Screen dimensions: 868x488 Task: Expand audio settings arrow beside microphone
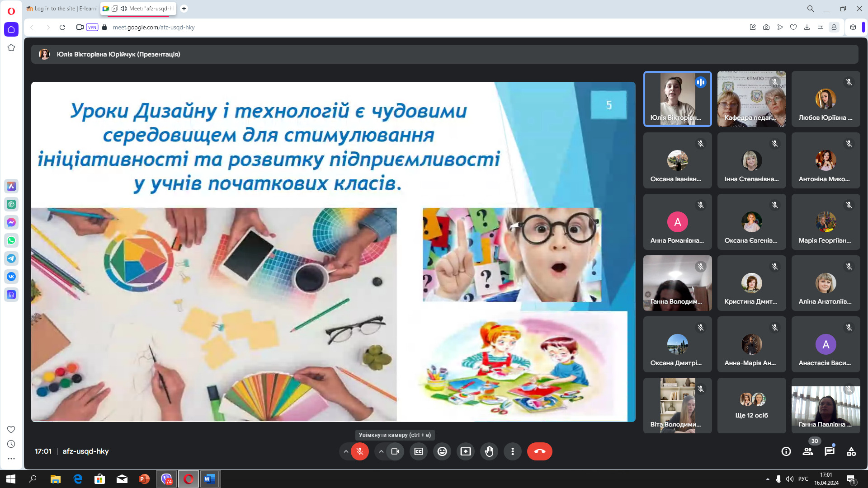coord(346,451)
